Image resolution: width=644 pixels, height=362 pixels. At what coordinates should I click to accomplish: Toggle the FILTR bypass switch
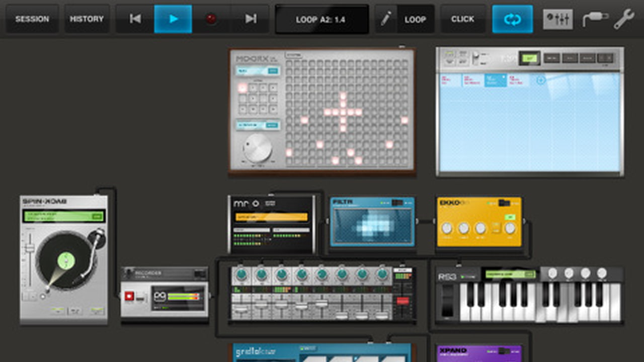[398, 203]
